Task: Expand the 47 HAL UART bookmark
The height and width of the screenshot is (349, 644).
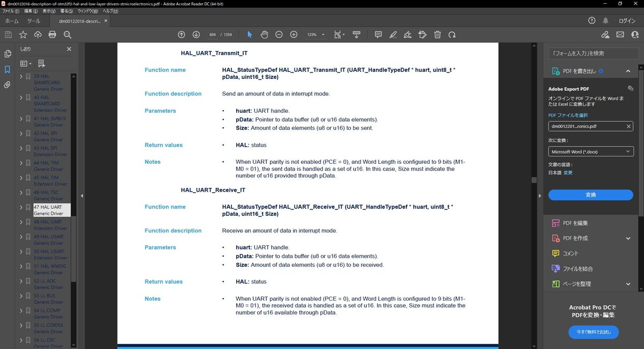Action: tap(21, 207)
